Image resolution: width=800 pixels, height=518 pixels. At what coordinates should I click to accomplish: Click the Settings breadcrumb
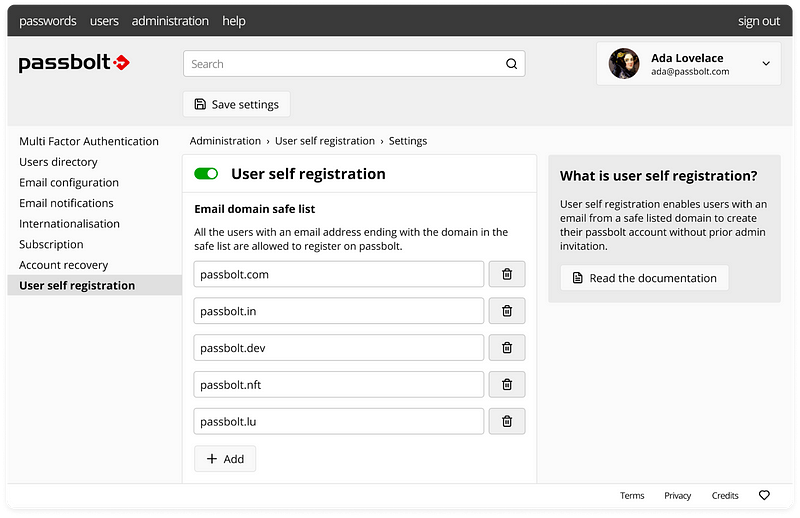point(408,141)
